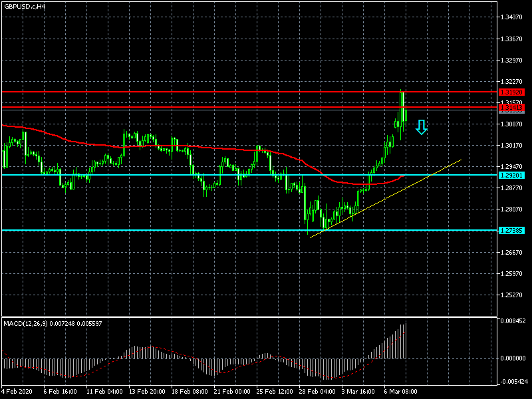Click the 21 Feb 00:00 time label
Image resolution: width=532 pixels, height=399 pixels.
231,391
